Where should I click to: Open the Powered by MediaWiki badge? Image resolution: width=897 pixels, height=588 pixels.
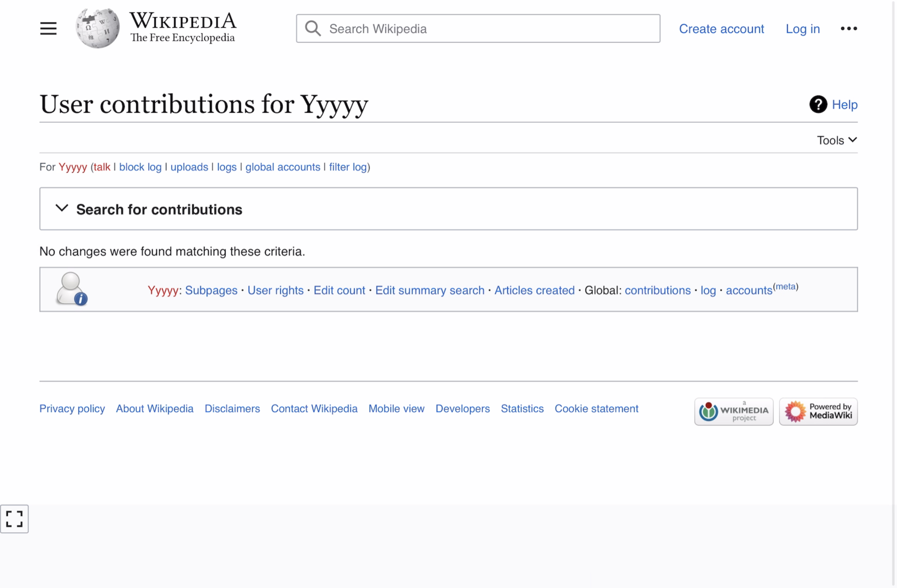pyautogui.click(x=818, y=411)
